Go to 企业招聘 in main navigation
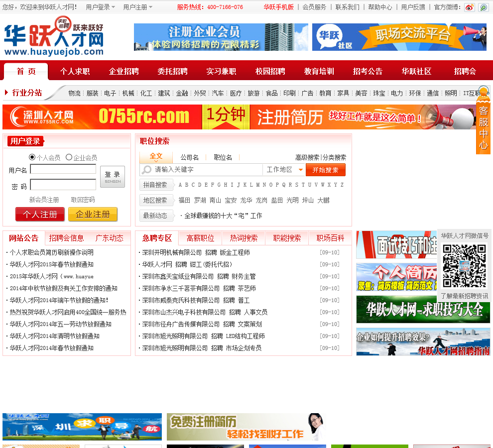The image size is (493, 448). pos(124,71)
